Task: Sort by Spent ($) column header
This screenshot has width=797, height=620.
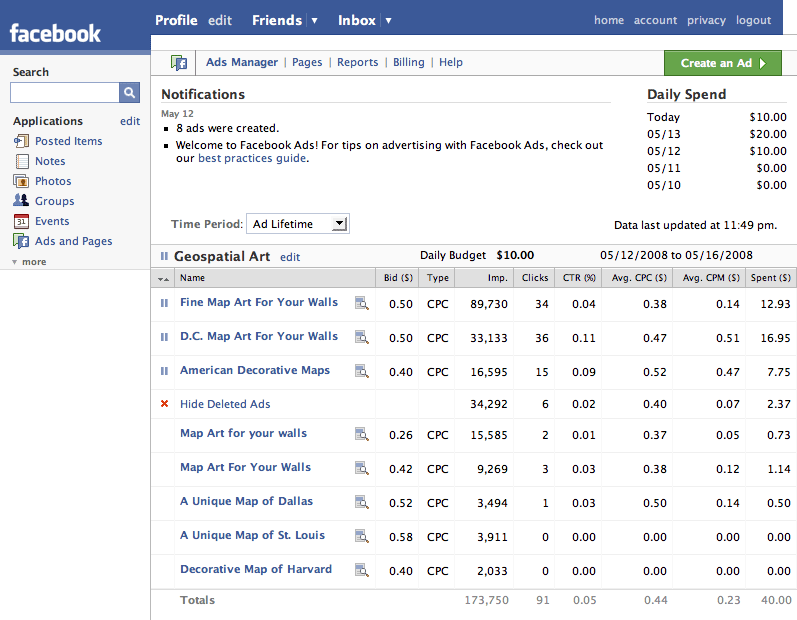Action: (771, 277)
